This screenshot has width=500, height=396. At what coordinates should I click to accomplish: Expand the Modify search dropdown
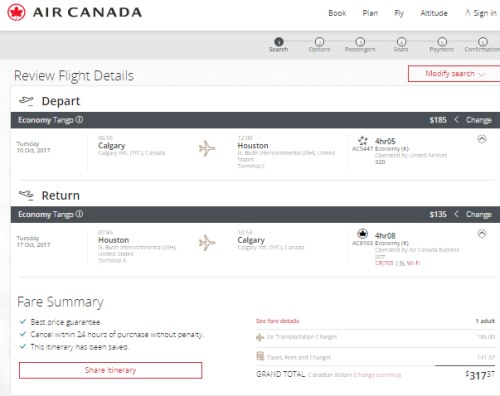454,73
